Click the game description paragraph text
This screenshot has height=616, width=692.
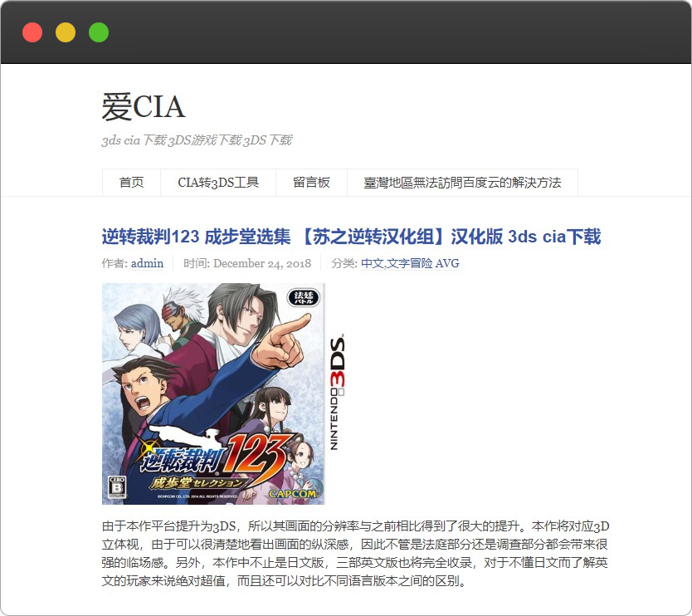355,553
